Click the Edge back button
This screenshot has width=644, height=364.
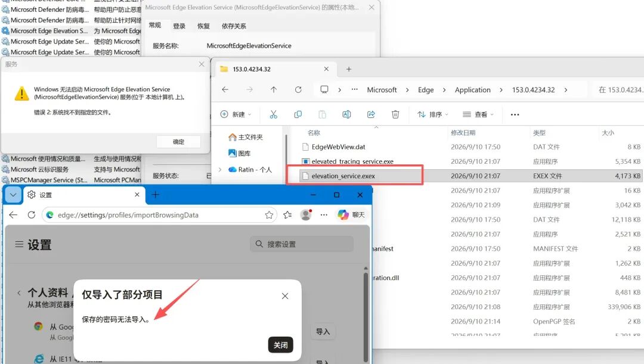[x=13, y=214]
